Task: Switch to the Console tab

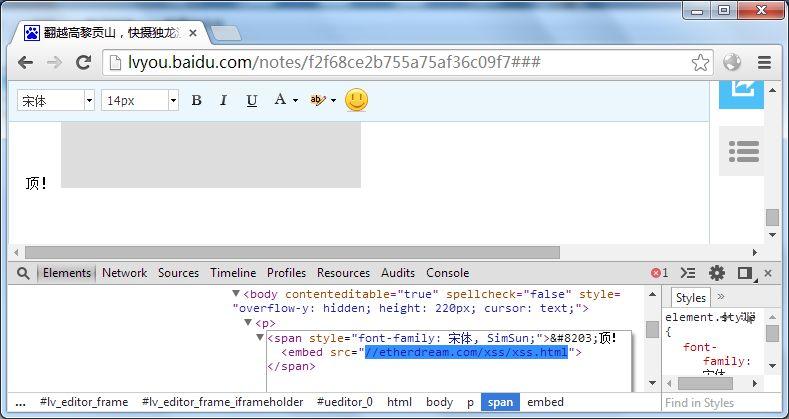Action: point(447,273)
